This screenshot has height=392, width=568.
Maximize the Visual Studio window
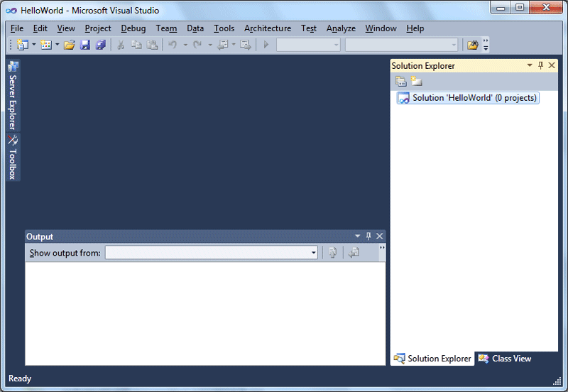click(520, 8)
